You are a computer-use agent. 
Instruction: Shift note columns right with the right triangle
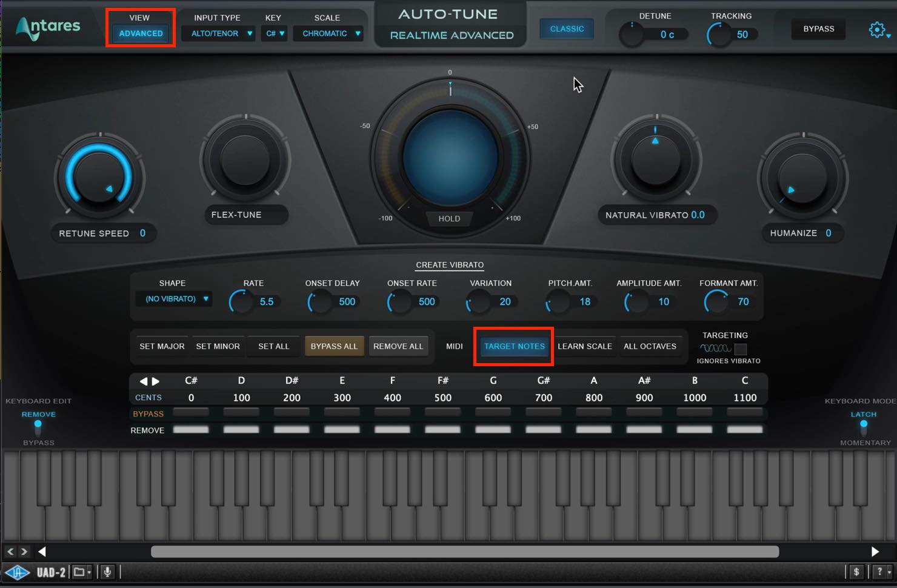click(x=156, y=381)
